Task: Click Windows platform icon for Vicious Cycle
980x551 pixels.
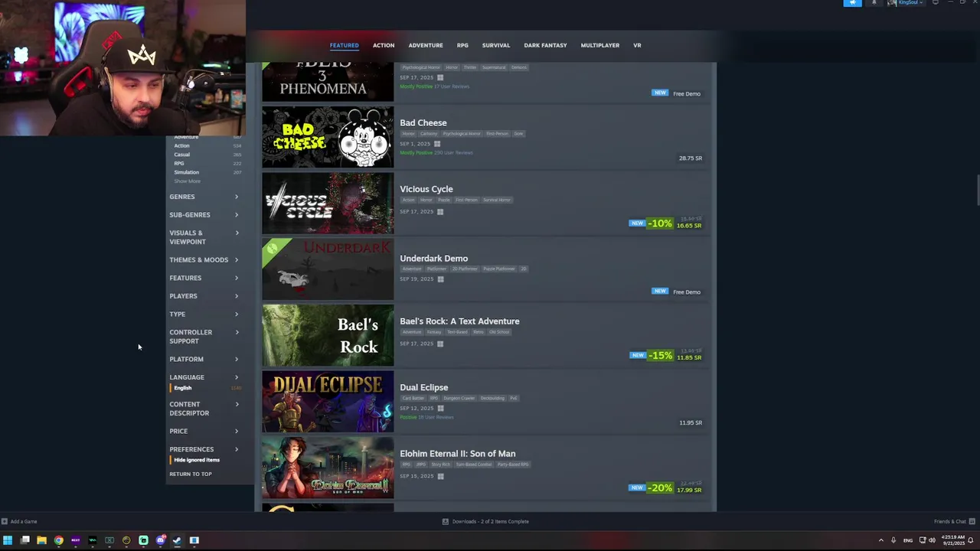Action: pyautogui.click(x=440, y=212)
